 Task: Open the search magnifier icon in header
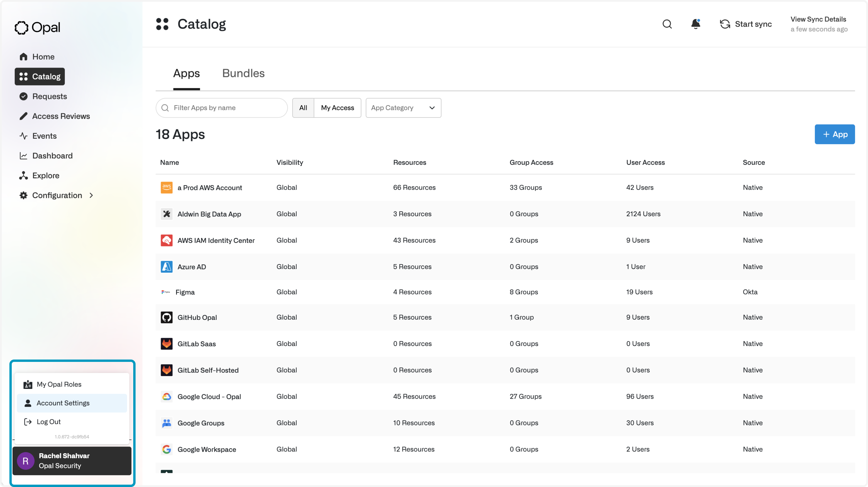coord(667,24)
